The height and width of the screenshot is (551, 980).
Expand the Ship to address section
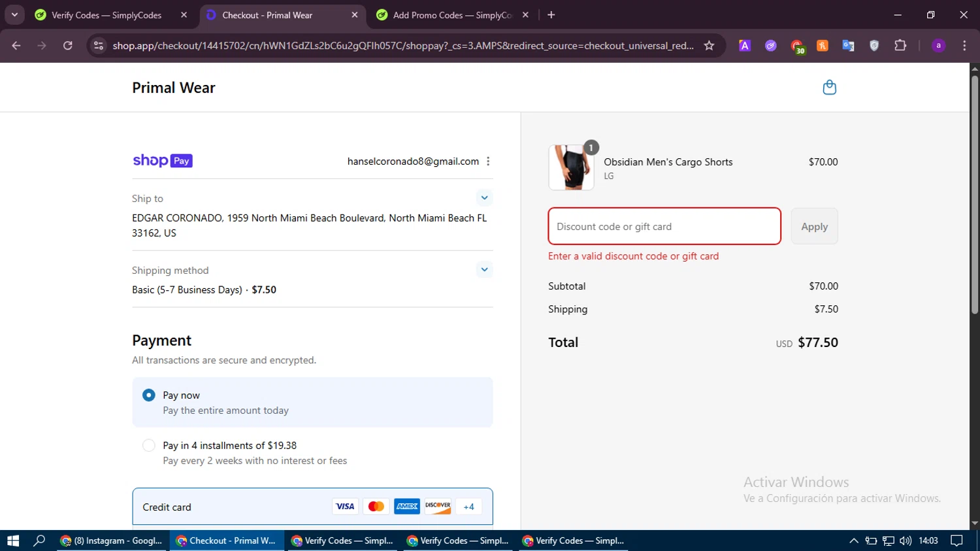[x=484, y=198]
